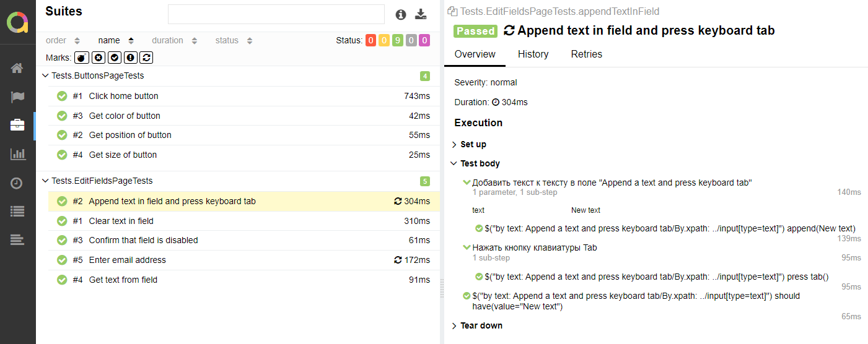
Task: Toggle the retries mark filter
Action: (146, 58)
